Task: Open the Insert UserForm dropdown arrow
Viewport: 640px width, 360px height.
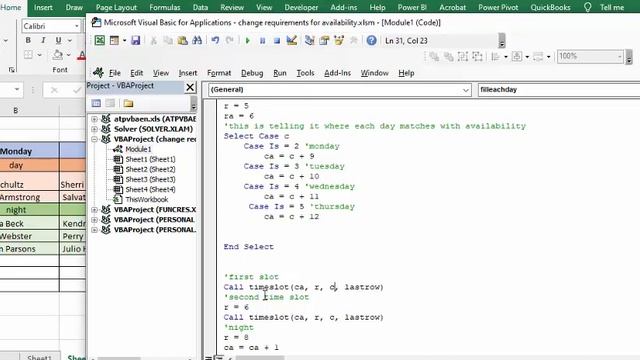Action: pyautogui.click(x=124, y=40)
